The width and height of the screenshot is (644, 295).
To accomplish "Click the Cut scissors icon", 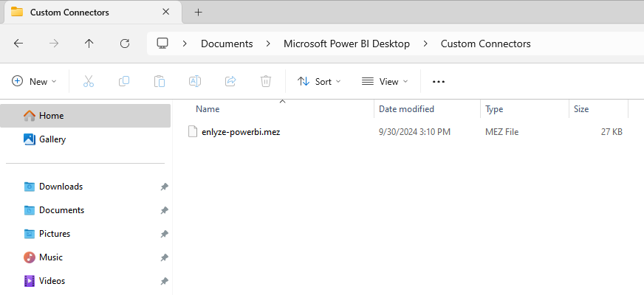I will tap(89, 82).
